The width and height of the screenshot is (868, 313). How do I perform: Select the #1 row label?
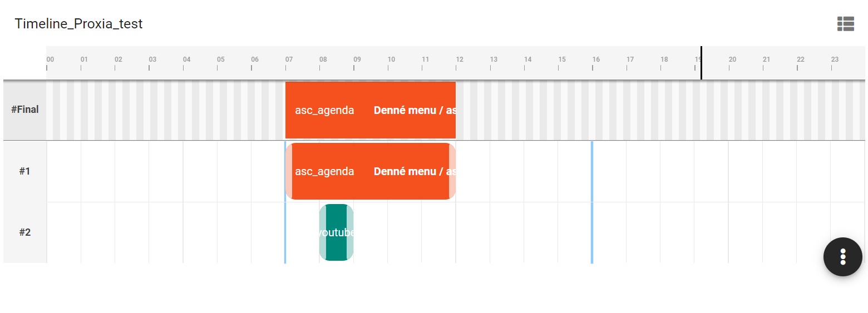(x=25, y=171)
